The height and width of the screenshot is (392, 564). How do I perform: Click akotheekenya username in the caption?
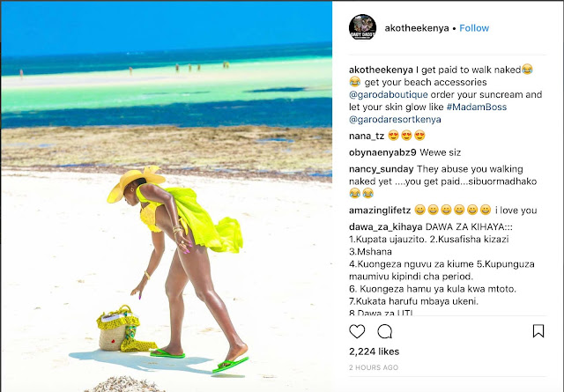click(382, 70)
